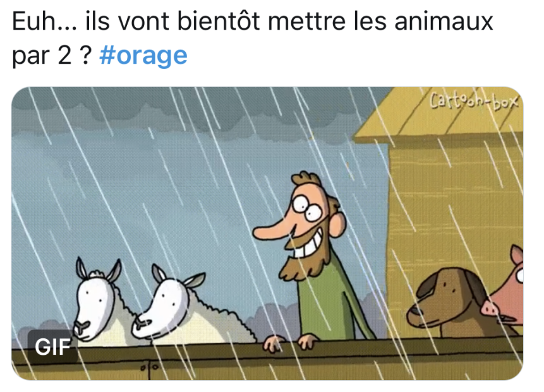Click the GIF badge on the image
The height and width of the screenshot is (392, 544).
pyautogui.click(x=52, y=347)
